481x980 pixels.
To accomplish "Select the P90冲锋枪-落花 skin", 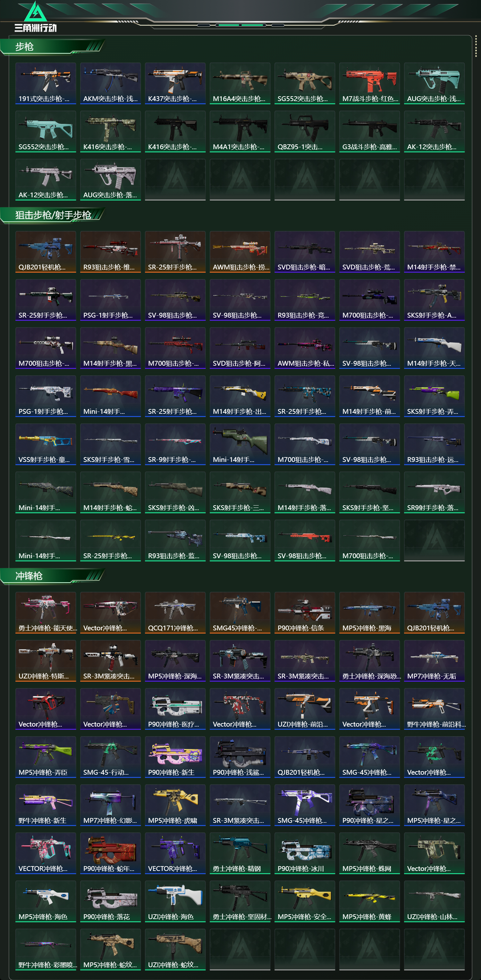I will (x=110, y=901).
